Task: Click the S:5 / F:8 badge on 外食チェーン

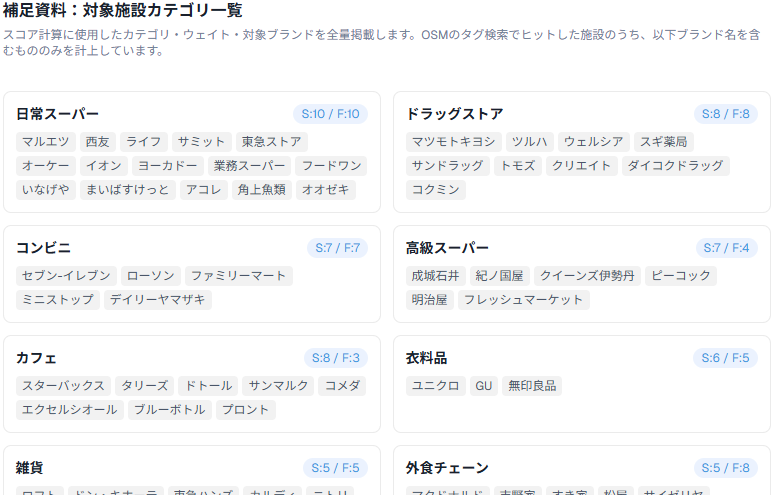Action: [726, 468]
